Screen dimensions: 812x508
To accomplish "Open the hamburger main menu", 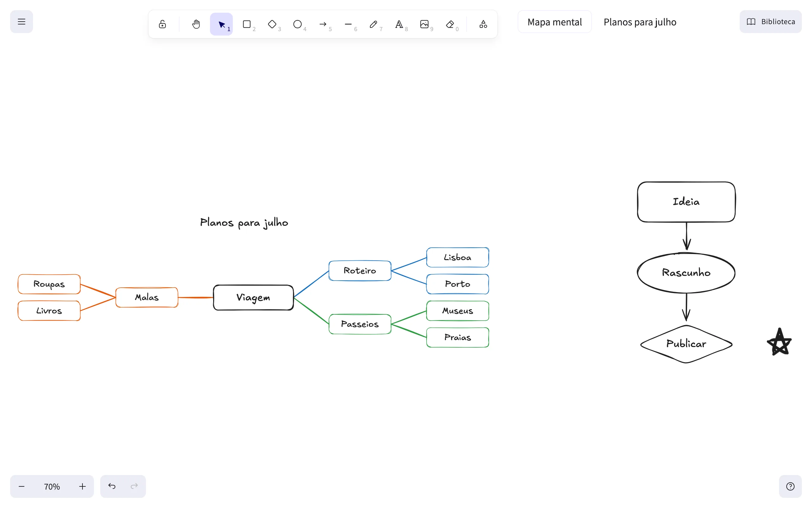I will 22,22.
